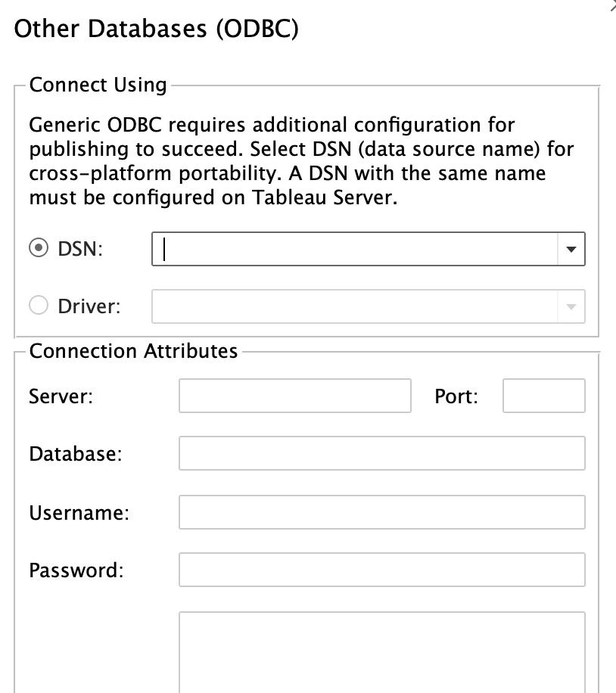
Task: Click into the Username field
Action: point(382,512)
